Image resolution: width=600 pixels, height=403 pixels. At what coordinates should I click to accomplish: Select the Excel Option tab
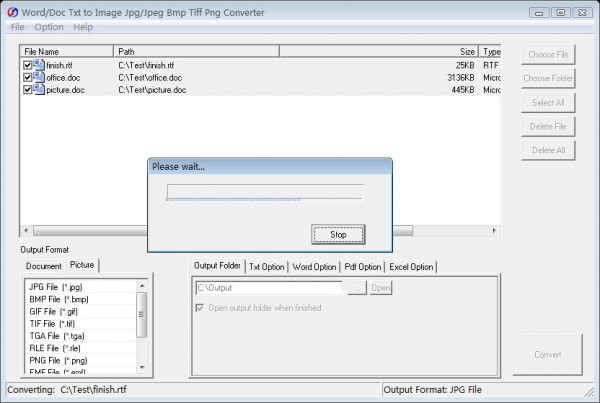point(411,267)
